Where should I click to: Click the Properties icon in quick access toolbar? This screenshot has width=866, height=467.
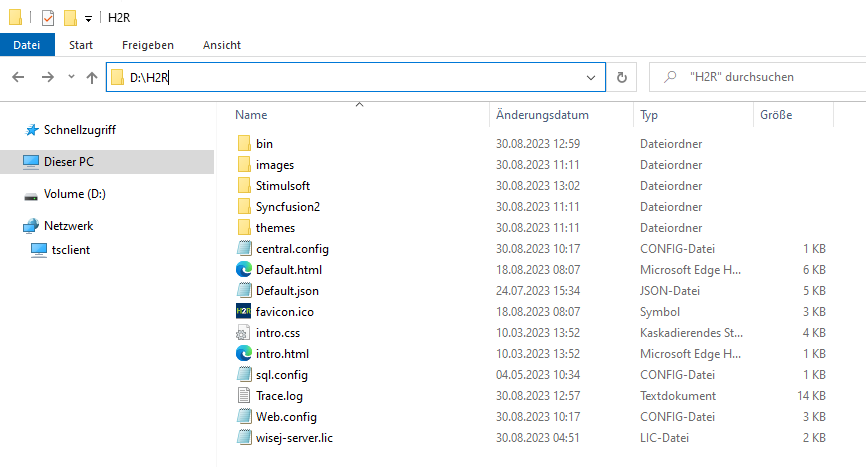(x=48, y=17)
